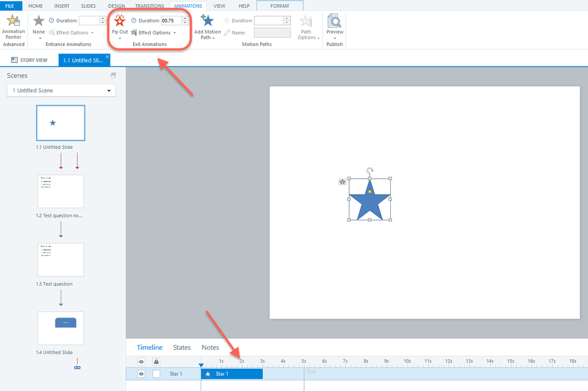Switch to the HOME ribbon tab
The height and width of the screenshot is (391, 588).
coord(36,6)
